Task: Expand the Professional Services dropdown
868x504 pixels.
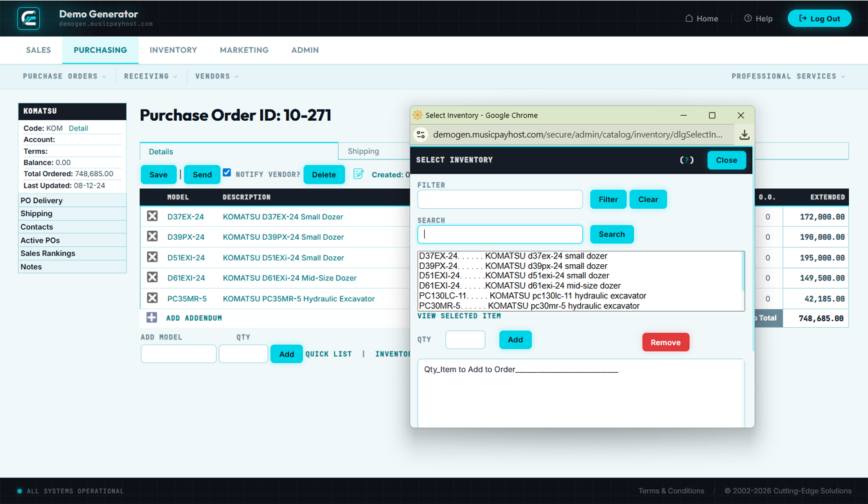Action: point(788,76)
